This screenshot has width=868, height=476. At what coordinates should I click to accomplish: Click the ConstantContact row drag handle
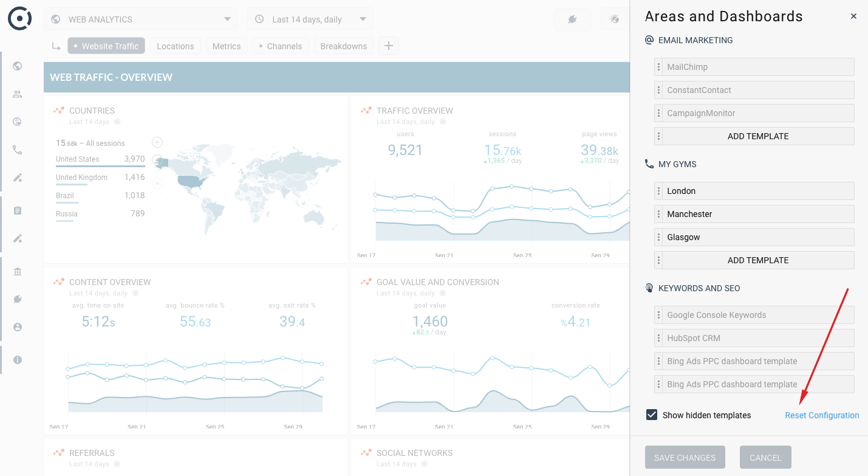tap(658, 90)
